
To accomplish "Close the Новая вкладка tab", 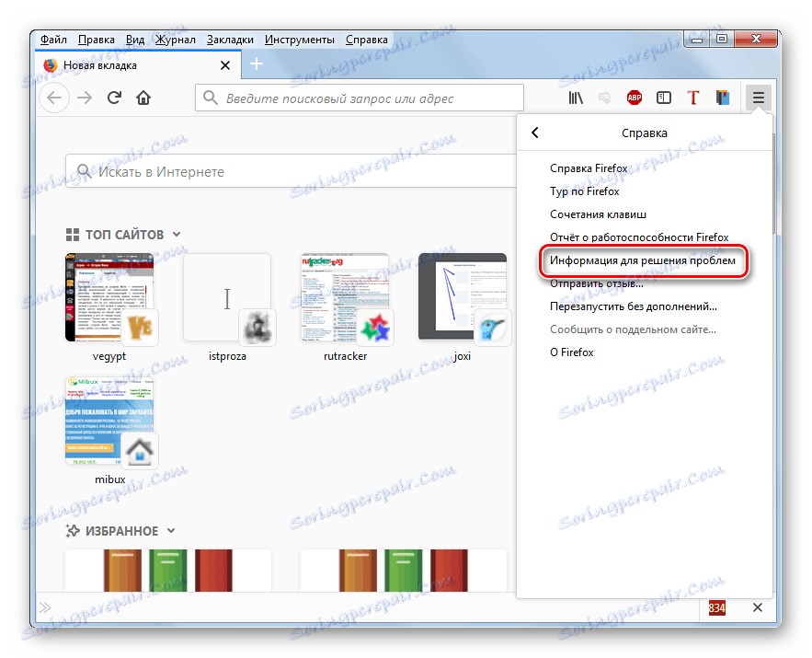I will tap(224, 65).
